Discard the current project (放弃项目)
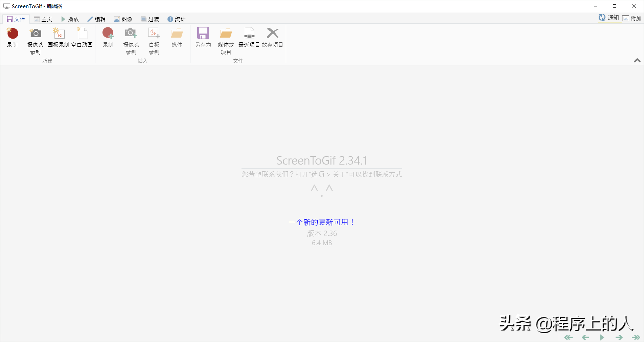This screenshot has height=342, width=644. click(273, 38)
